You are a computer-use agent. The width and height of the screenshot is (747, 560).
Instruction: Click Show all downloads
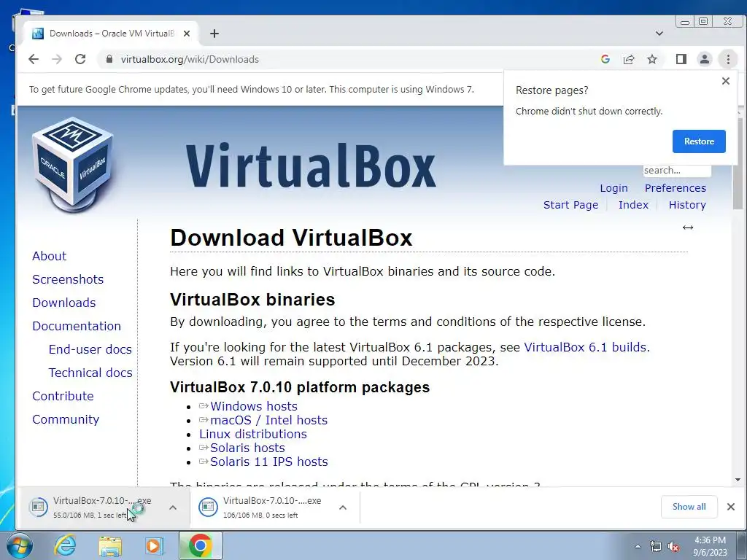click(689, 507)
